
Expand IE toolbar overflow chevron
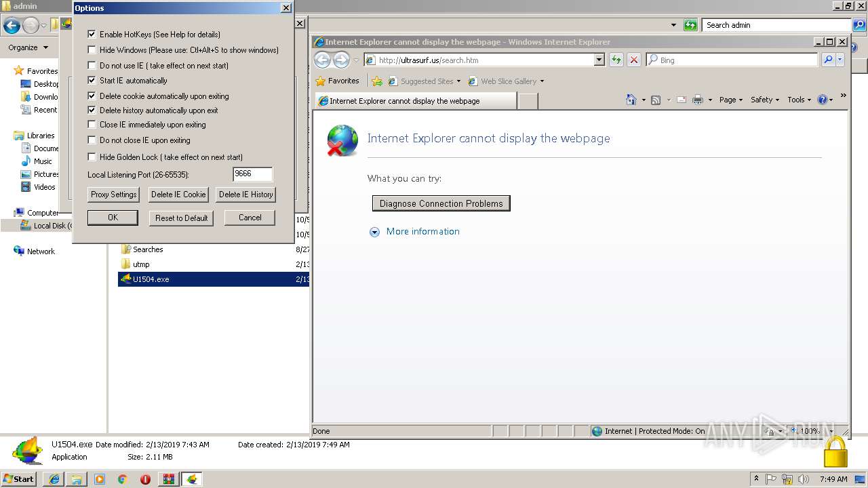[843, 96]
